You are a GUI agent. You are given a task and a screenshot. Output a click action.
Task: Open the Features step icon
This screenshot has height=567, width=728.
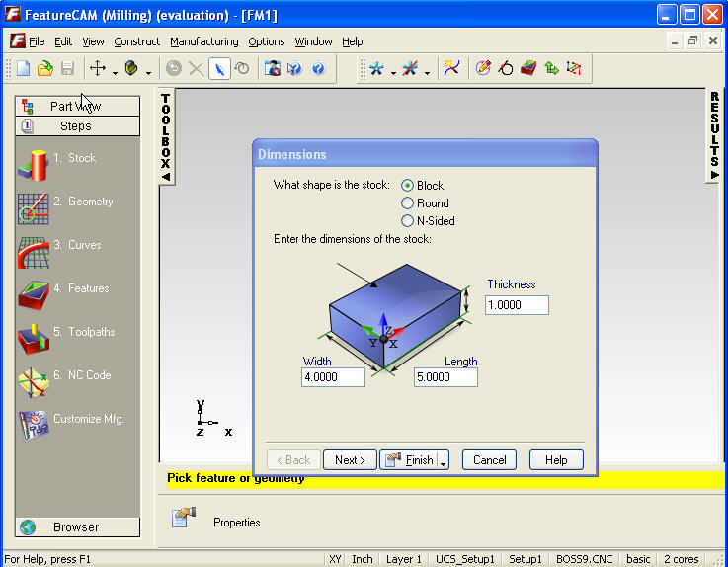click(x=34, y=293)
